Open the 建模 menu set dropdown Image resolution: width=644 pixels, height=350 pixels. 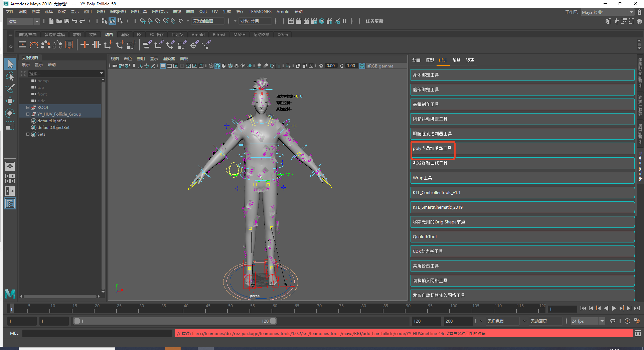click(x=23, y=21)
